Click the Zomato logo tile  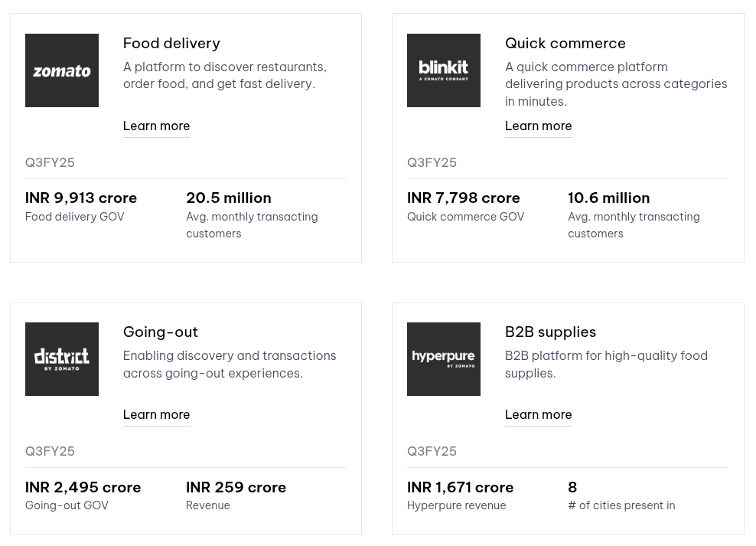(62, 70)
